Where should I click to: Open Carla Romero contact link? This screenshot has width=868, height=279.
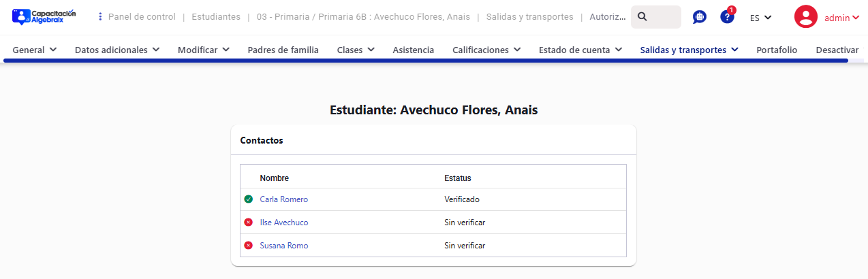coord(283,199)
